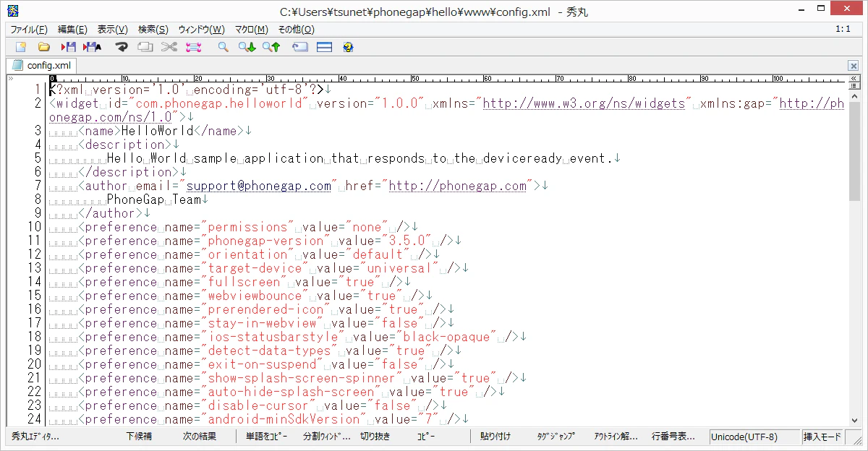Open the マクロ(M) menu
The image size is (868, 451).
point(251,30)
